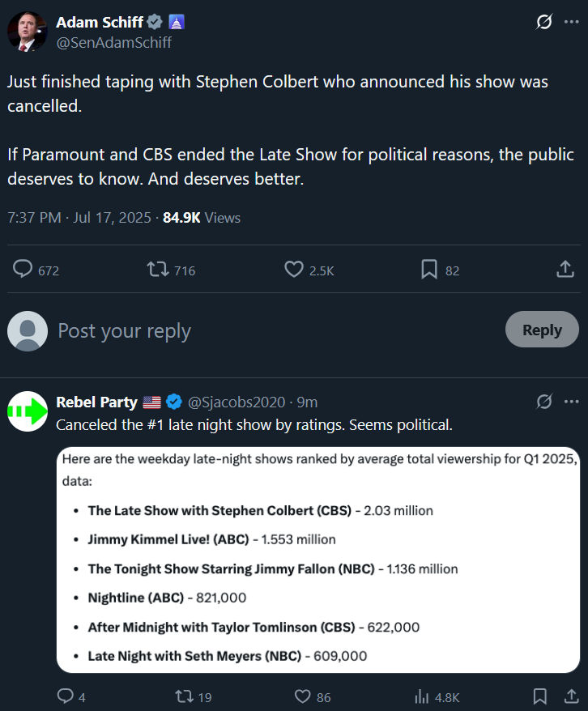Image resolution: width=588 pixels, height=711 pixels.
Task: Click the Grok icon on Rebel Party's reply
Action: point(544,402)
